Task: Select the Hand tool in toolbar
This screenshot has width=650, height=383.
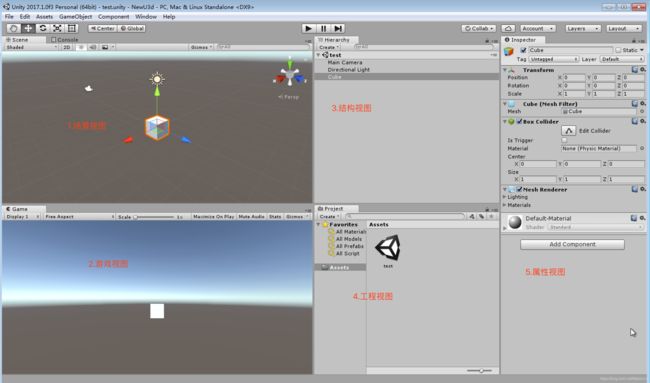Action: point(13,28)
